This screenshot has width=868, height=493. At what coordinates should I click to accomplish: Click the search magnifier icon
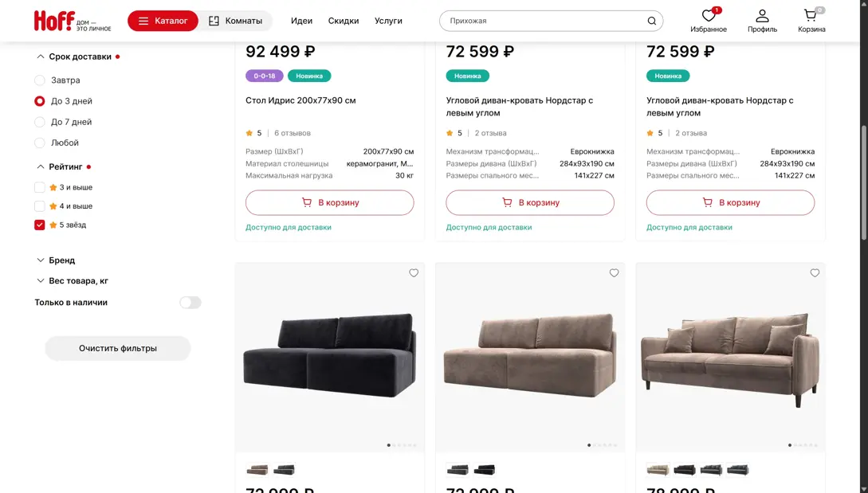(652, 21)
